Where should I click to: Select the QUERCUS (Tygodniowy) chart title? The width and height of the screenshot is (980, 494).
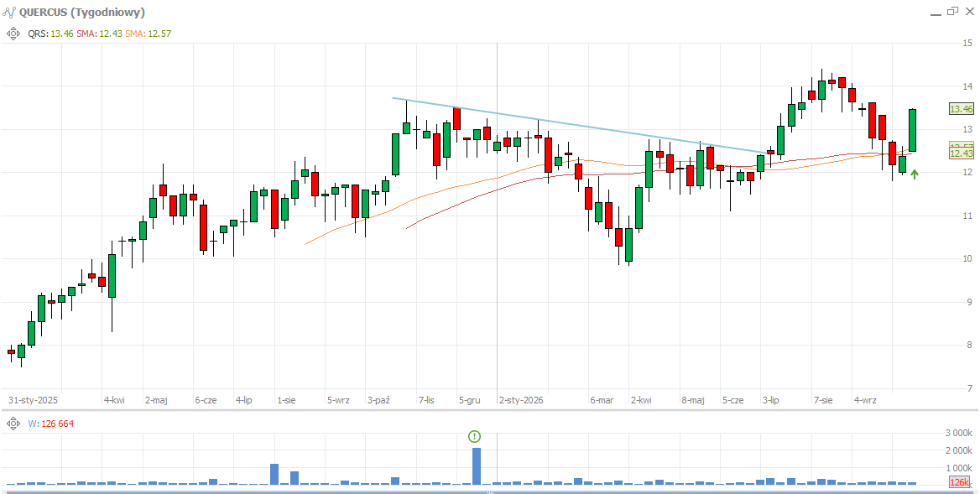click(82, 12)
